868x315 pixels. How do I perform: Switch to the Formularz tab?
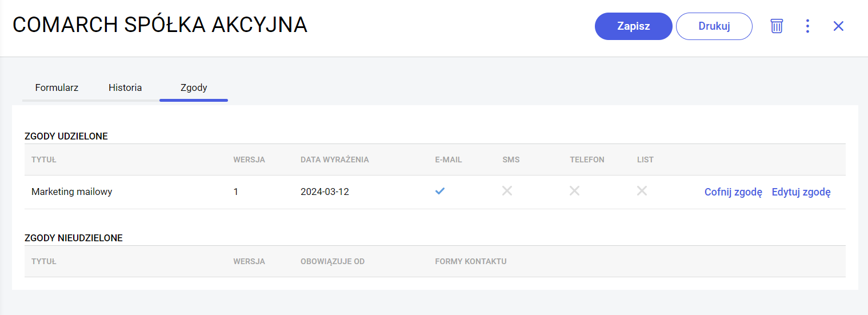[x=57, y=88]
